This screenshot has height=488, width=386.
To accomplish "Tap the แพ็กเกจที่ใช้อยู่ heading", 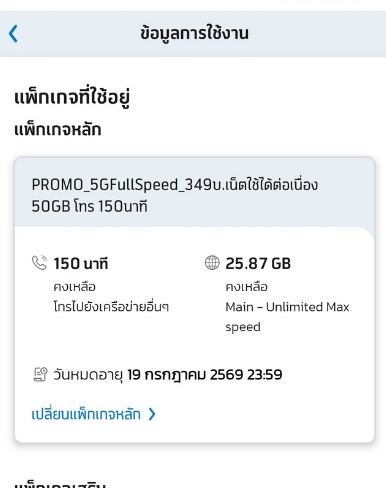I will (x=72, y=98).
